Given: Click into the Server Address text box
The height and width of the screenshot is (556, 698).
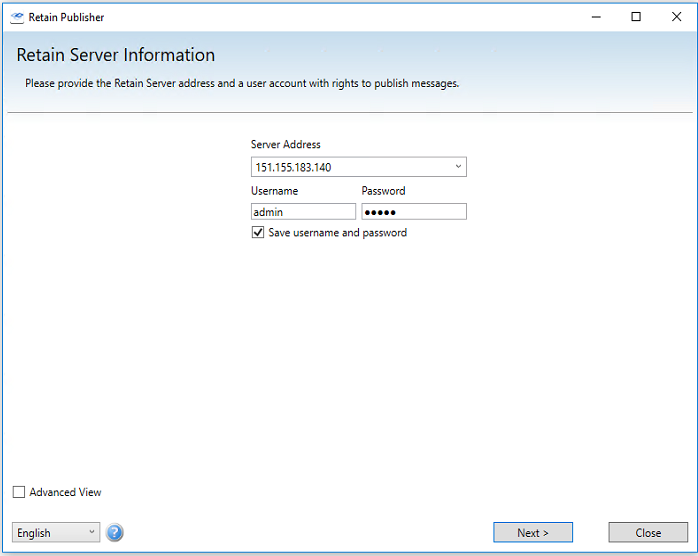Looking at the screenshot, I should [x=348, y=167].
